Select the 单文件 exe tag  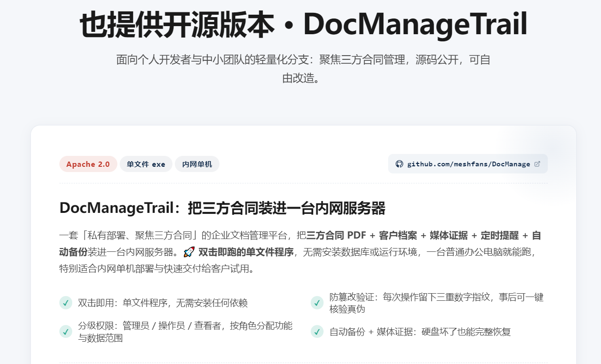[146, 164]
